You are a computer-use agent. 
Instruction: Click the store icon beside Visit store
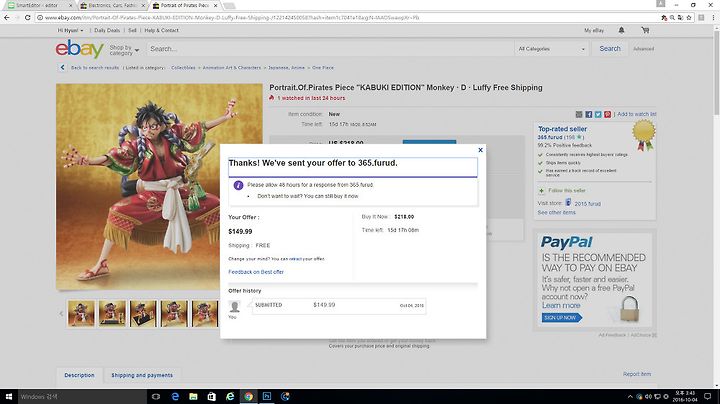pos(568,202)
